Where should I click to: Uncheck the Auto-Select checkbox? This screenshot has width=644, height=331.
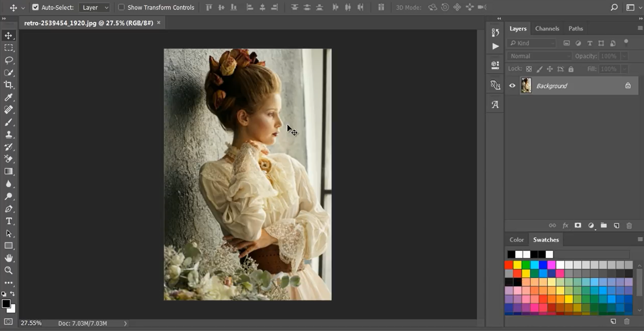(x=36, y=7)
